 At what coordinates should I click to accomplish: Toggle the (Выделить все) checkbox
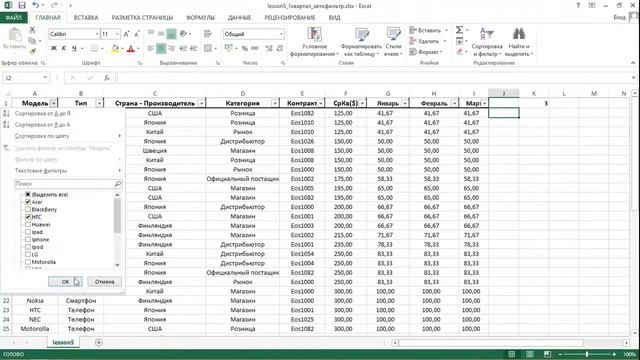pos(28,195)
